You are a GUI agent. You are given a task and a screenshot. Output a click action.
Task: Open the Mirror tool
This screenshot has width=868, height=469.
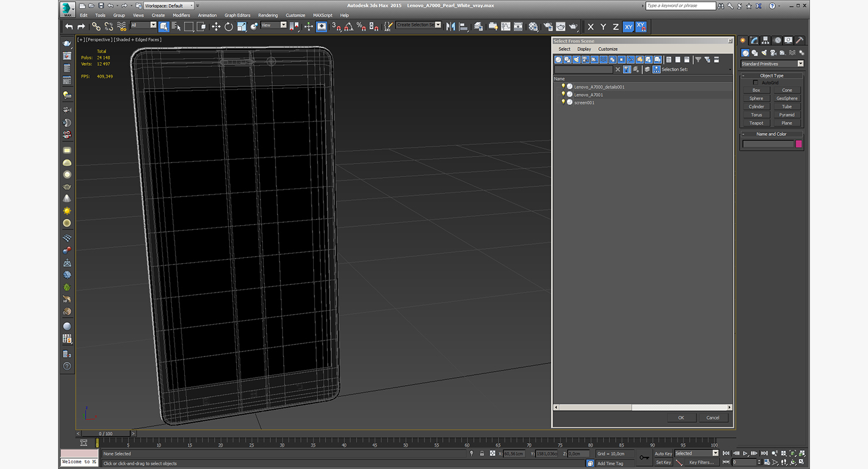[x=450, y=26]
